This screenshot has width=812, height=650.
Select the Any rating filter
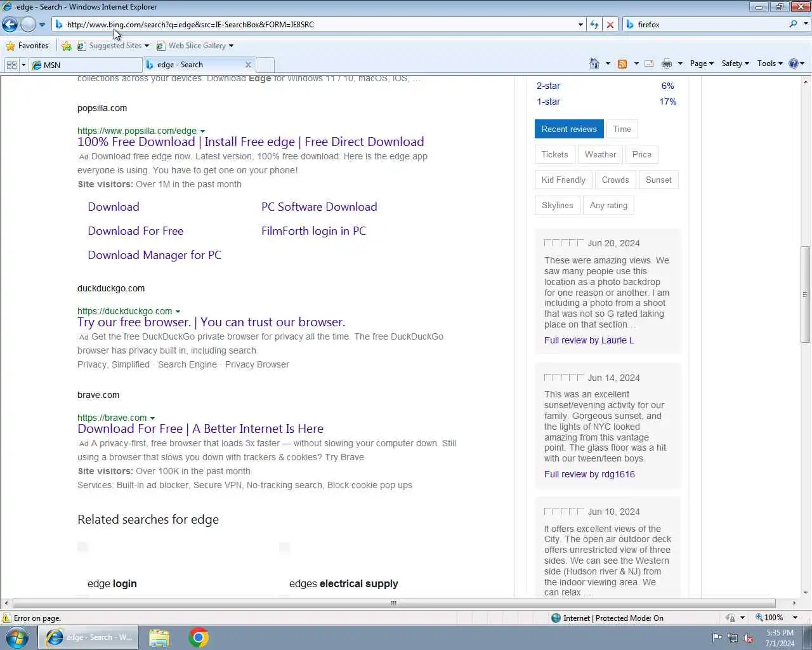608,205
